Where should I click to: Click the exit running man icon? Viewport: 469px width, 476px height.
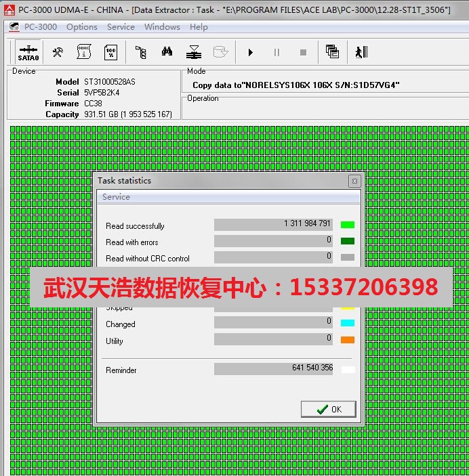tap(361, 52)
